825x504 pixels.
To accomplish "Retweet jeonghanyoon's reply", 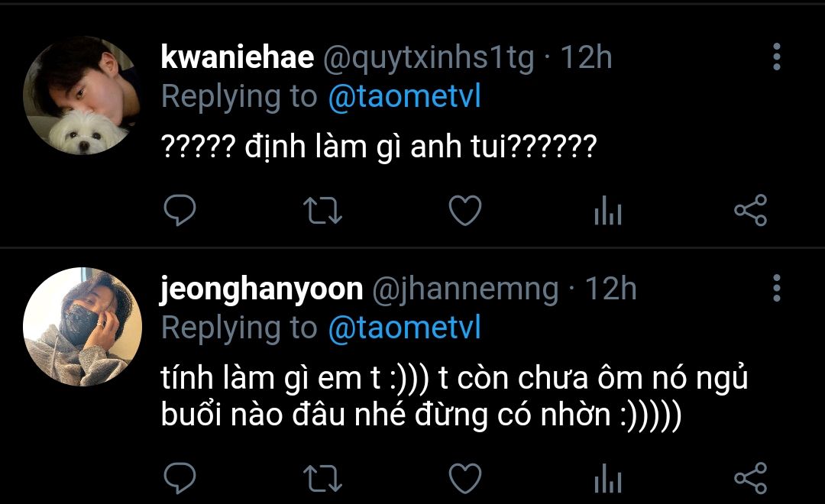I will click(x=322, y=479).
